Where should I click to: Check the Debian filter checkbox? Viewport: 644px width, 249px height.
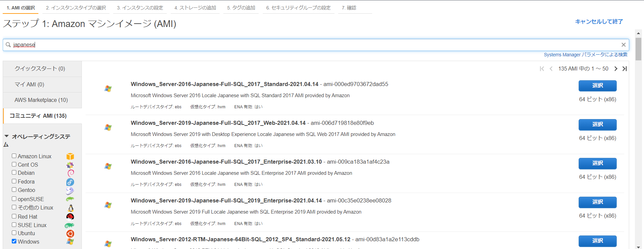pyautogui.click(x=14, y=172)
